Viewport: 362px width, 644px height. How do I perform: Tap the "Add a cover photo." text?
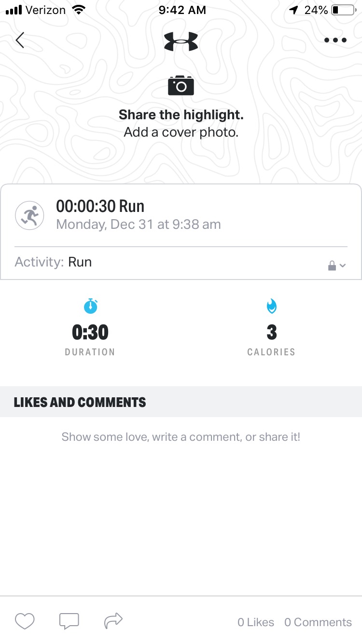tap(181, 132)
